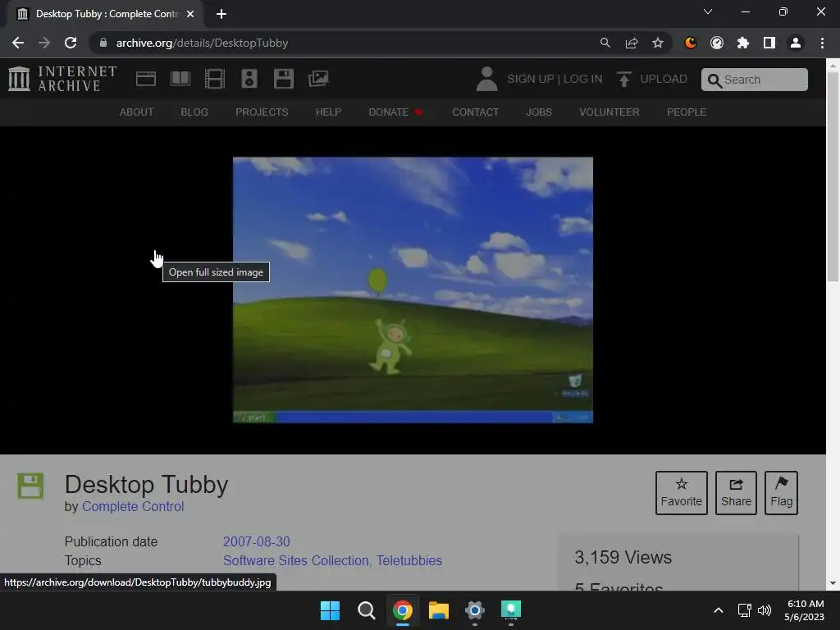The height and width of the screenshot is (630, 840).
Task: Open Chrome three-dot menu
Action: (822, 43)
